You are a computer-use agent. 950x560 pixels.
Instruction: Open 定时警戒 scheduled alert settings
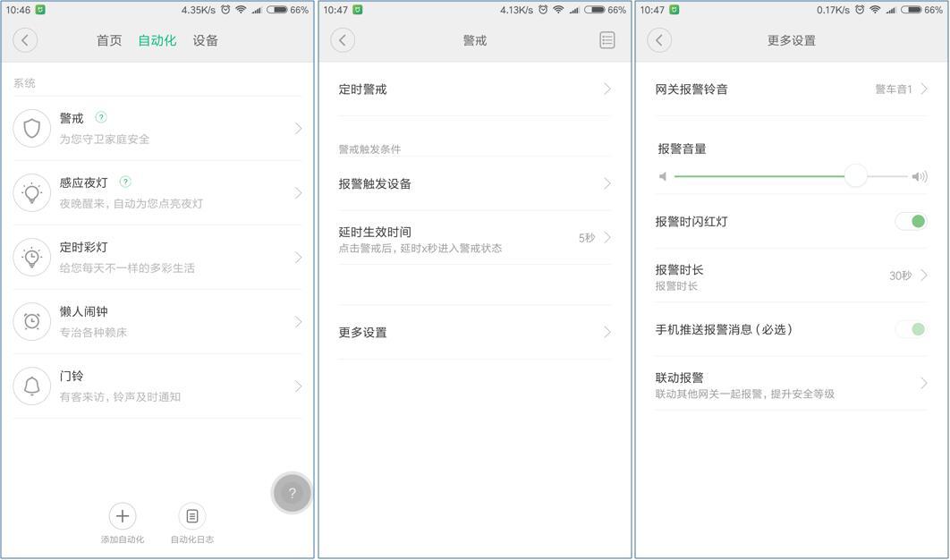(x=474, y=89)
